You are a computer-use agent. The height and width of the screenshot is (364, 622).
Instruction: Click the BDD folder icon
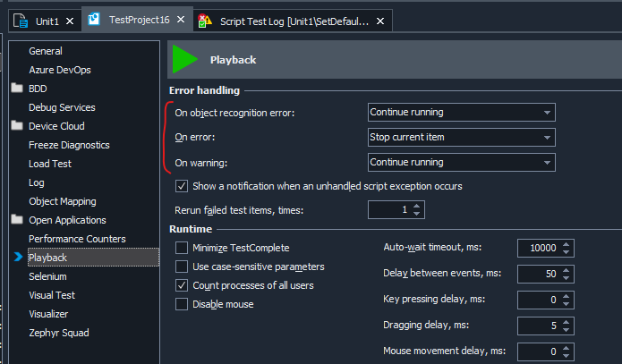point(17,89)
